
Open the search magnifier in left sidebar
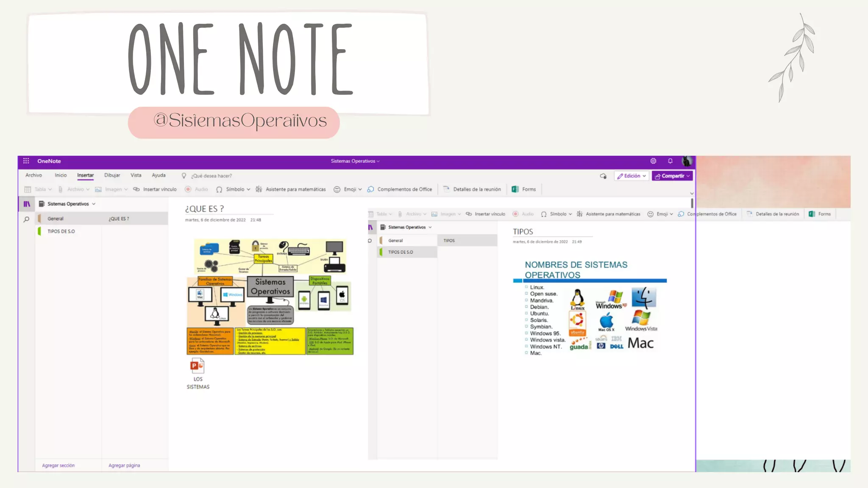(26, 219)
